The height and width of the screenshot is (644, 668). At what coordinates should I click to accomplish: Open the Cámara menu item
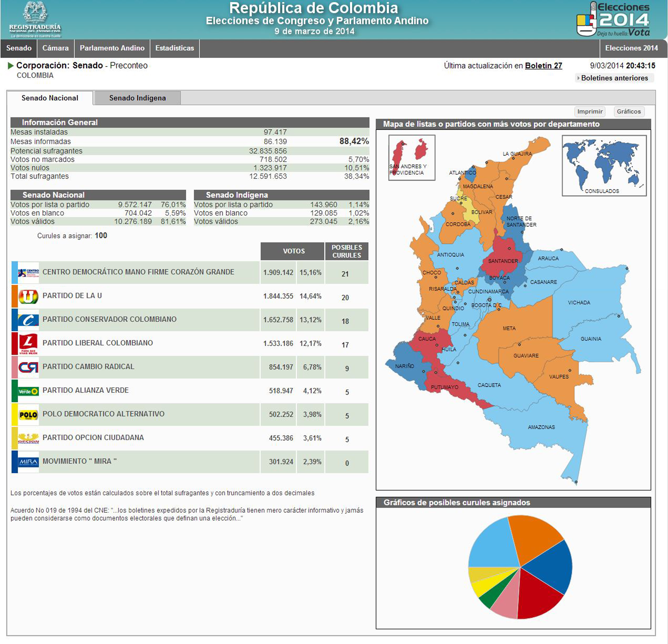point(55,48)
